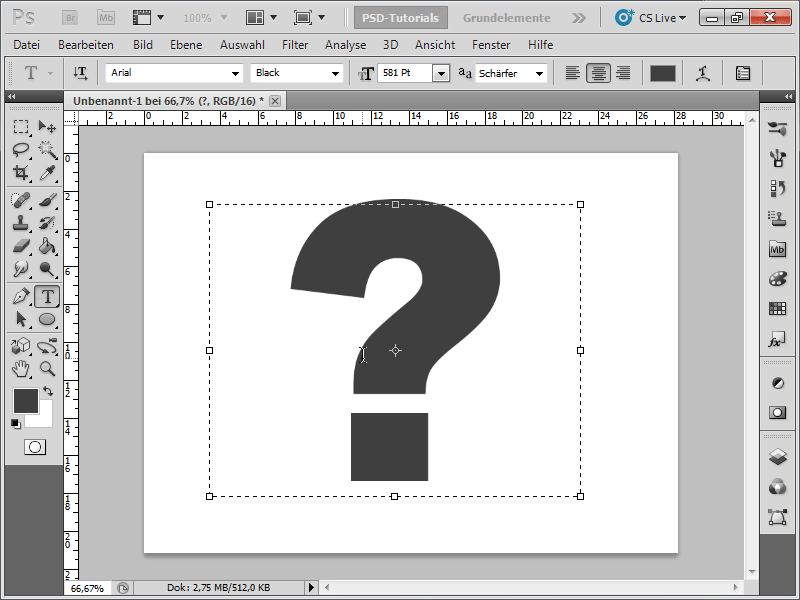The width and height of the screenshot is (800, 600).
Task: Align text right
Action: point(623,73)
